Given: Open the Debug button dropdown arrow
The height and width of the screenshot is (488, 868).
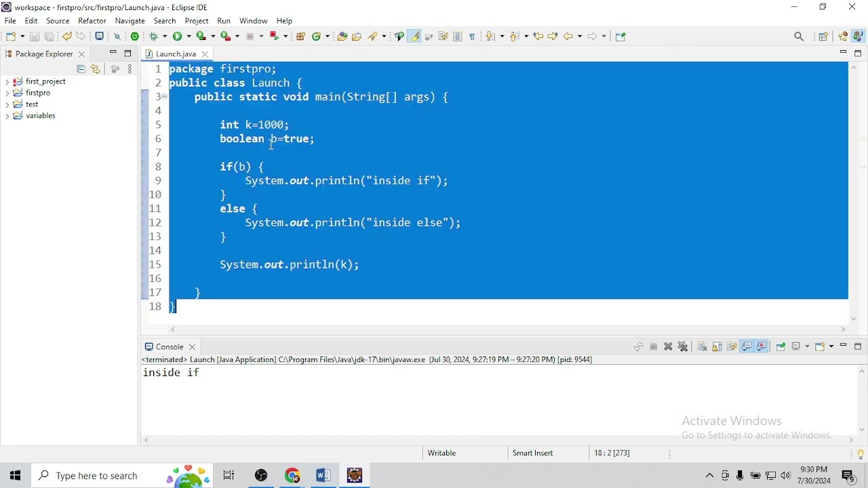Looking at the screenshot, I should [165, 37].
